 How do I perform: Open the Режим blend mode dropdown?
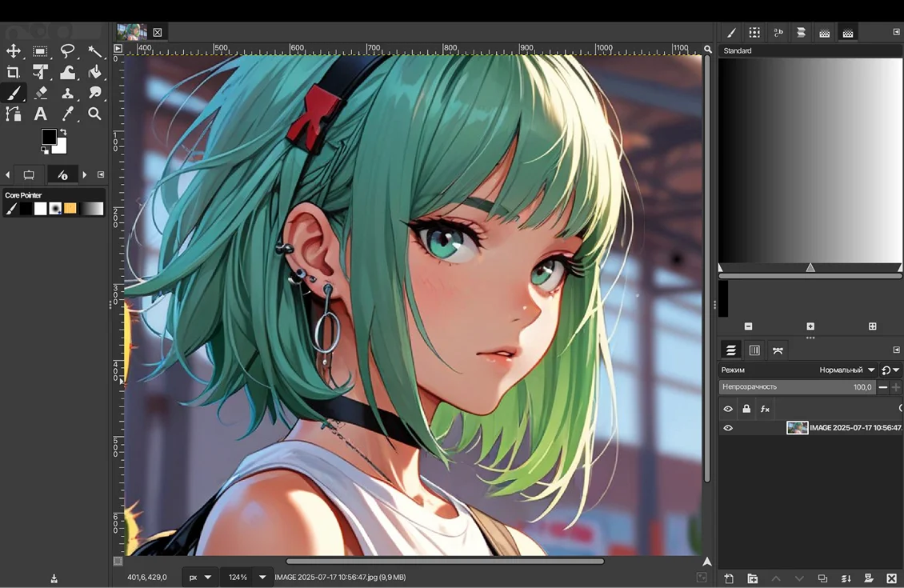point(846,370)
